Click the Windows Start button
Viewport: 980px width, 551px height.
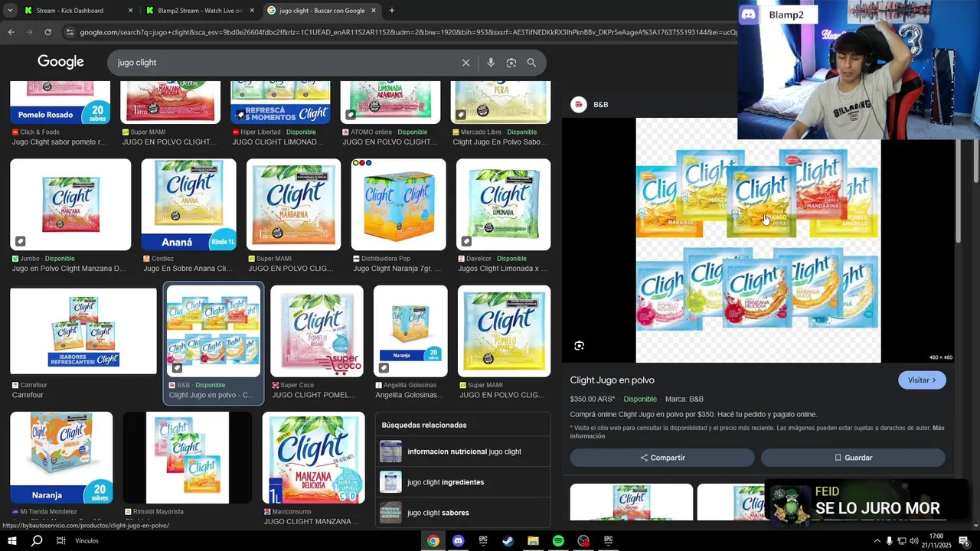[12, 541]
